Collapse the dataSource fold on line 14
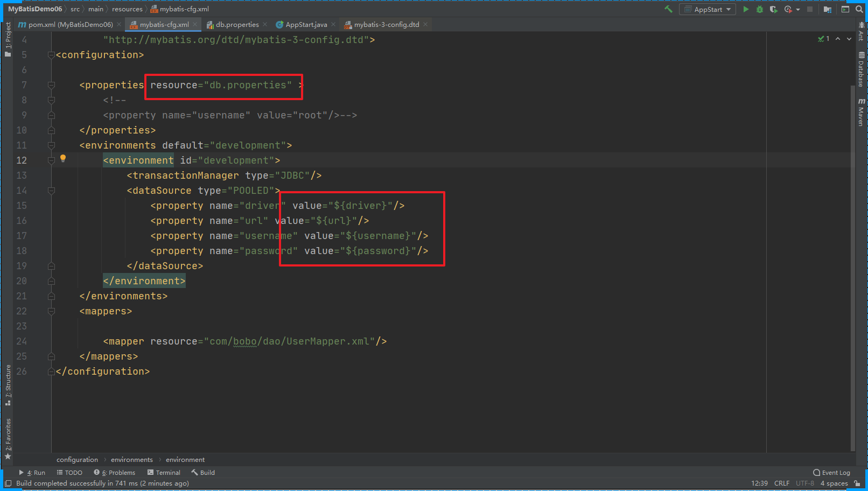The image size is (868, 491). [51, 191]
